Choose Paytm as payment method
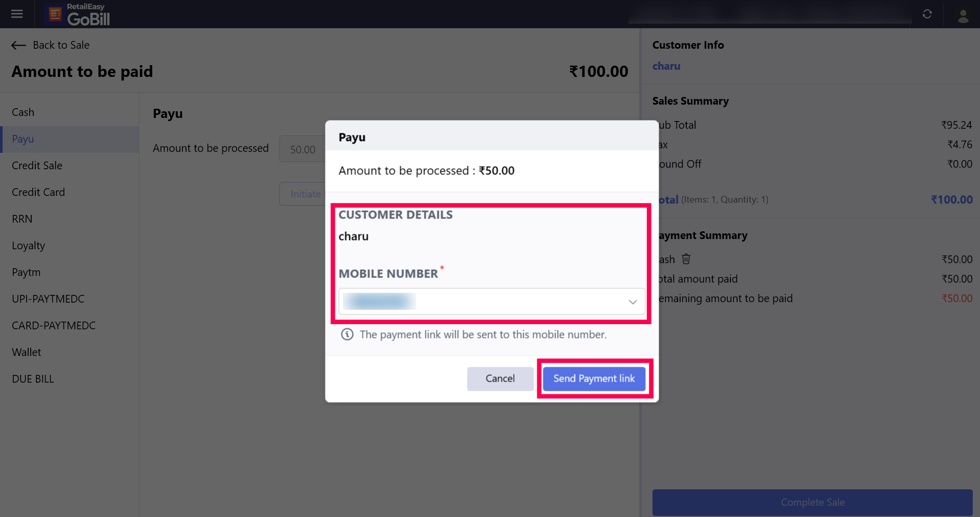 click(26, 272)
